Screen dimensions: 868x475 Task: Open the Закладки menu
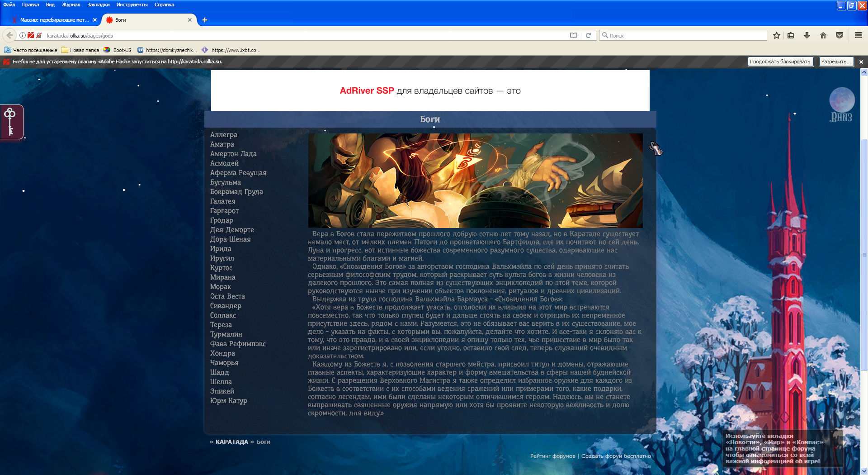click(x=99, y=5)
